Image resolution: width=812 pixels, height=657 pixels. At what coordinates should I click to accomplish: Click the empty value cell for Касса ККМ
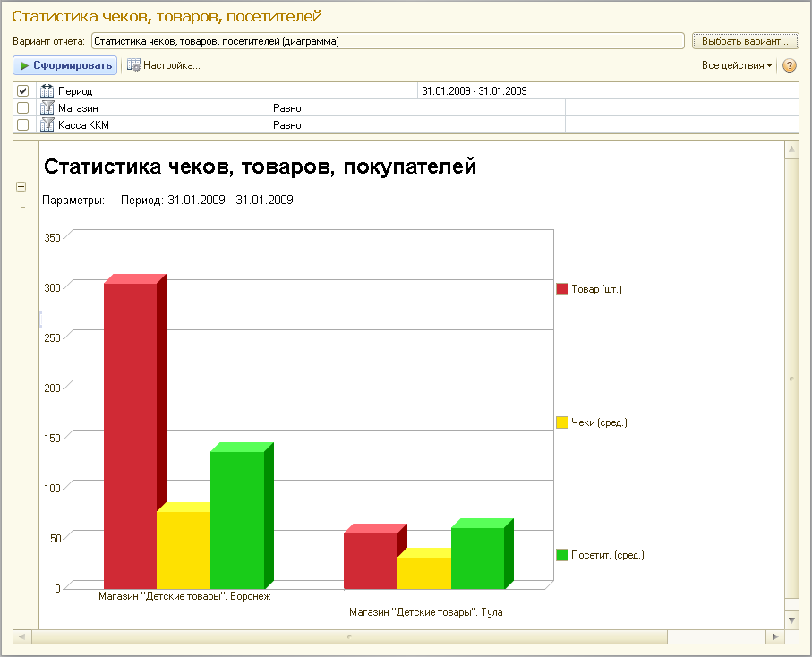(681, 125)
